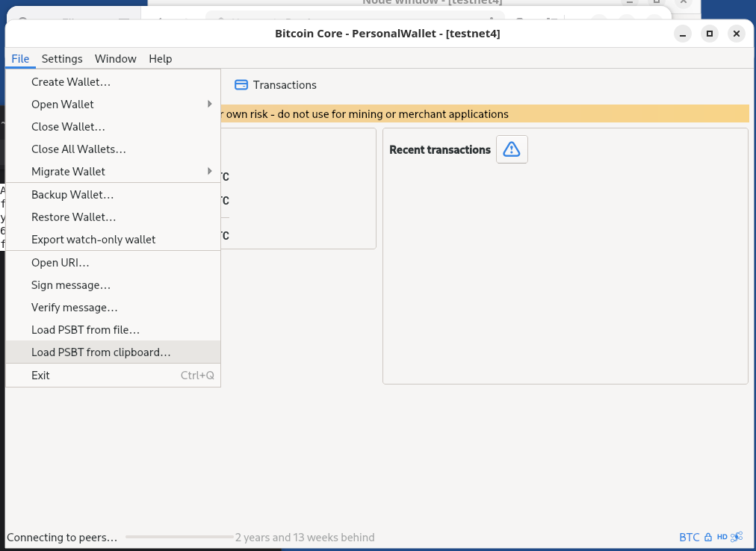Image resolution: width=756 pixels, height=551 pixels.
Task: Open the File menu
Action: point(20,59)
